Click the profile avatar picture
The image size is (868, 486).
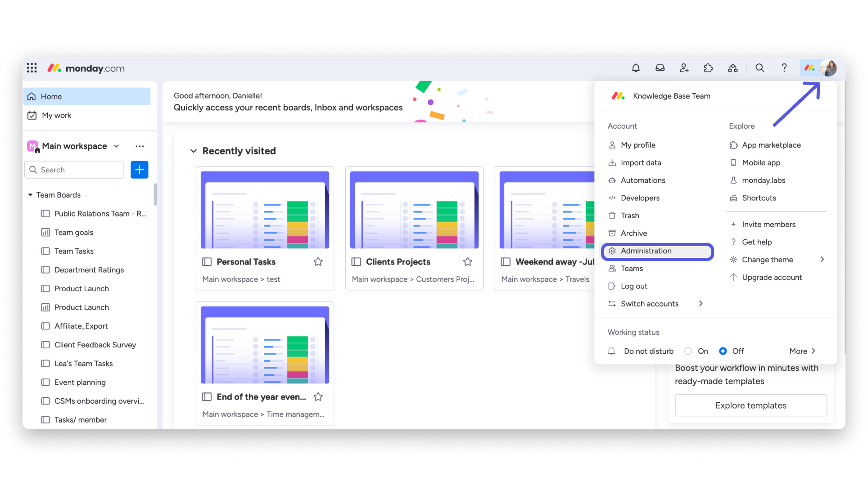tap(828, 68)
